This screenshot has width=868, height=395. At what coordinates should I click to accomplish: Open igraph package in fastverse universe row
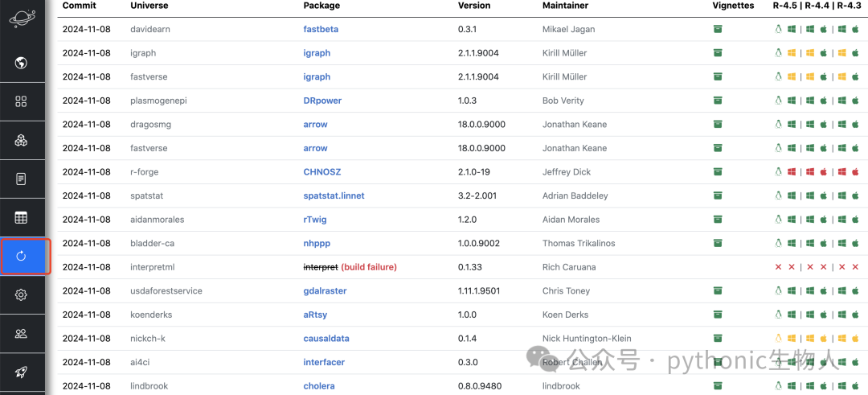(x=317, y=77)
